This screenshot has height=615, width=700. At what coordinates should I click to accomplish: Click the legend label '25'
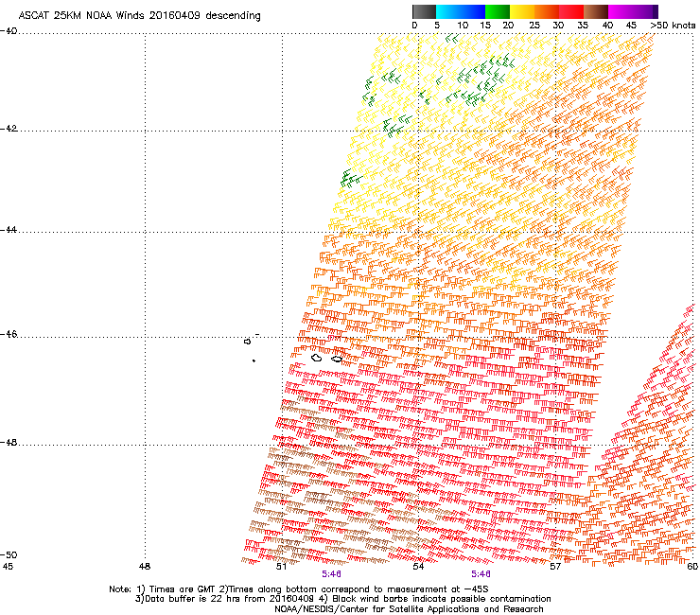tap(534, 26)
